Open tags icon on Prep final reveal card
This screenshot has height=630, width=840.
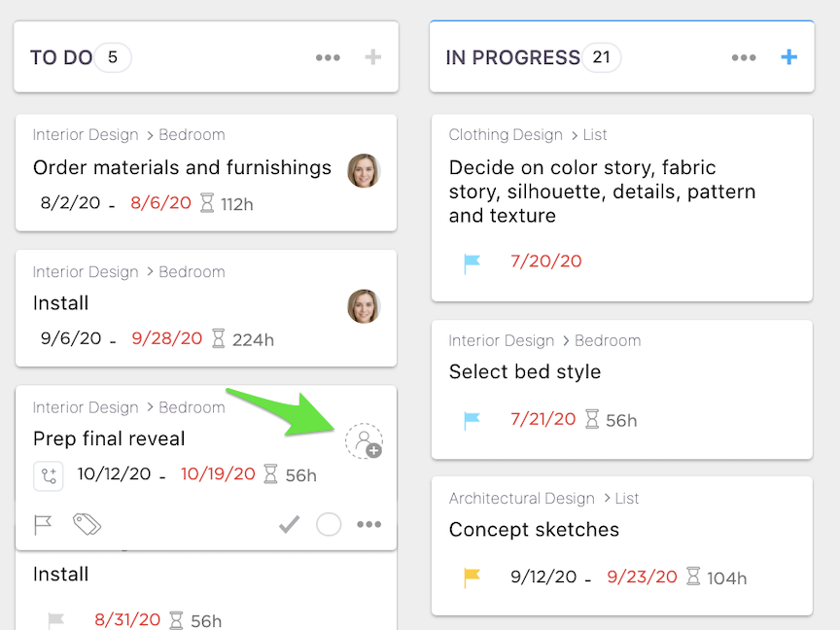point(87,525)
